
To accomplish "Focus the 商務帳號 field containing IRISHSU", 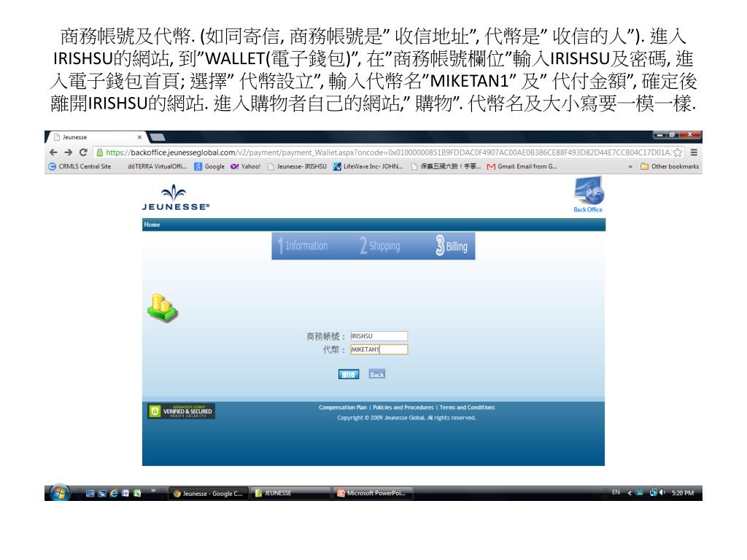I will (x=379, y=335).
